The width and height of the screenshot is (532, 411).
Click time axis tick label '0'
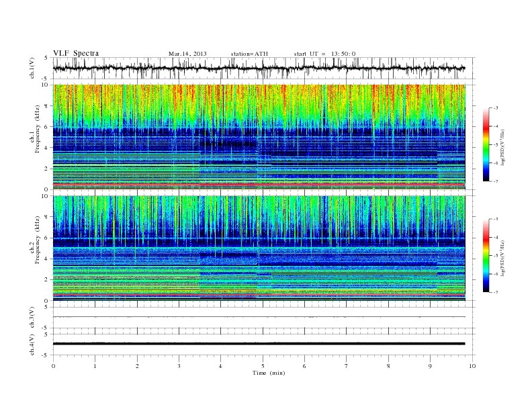click(x=53, y=366)
